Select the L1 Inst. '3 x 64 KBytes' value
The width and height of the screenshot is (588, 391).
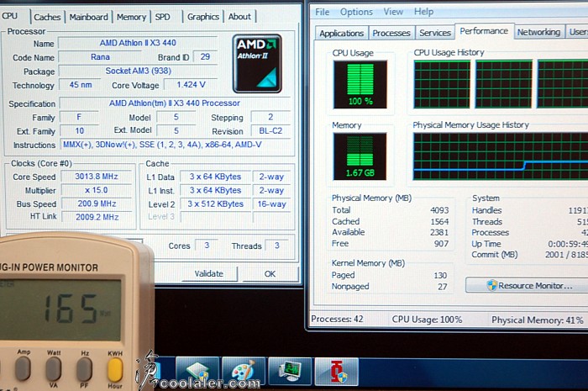pyautogui.click(x=215, y=191)
